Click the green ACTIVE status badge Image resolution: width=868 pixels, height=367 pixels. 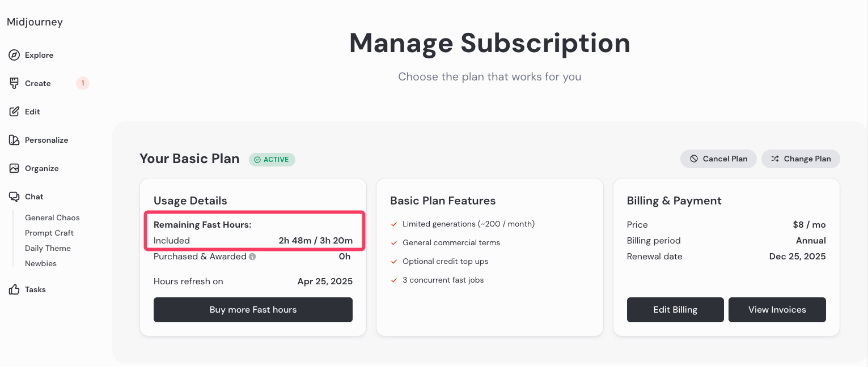tap(272, 160)
